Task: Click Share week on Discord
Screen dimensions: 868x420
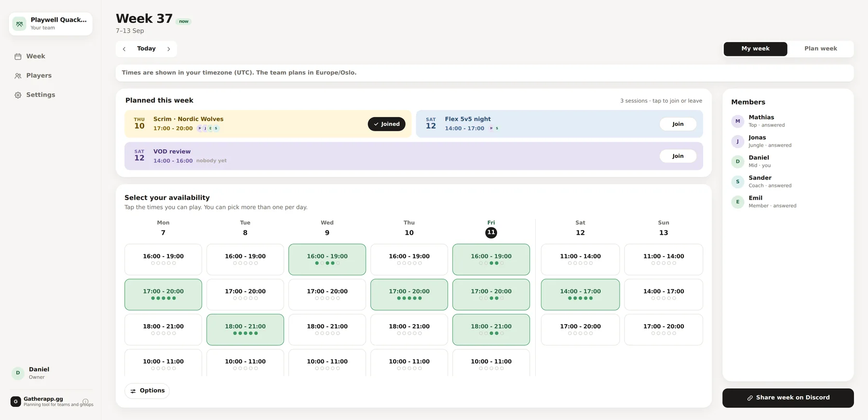Action: [x=788, y=398]
